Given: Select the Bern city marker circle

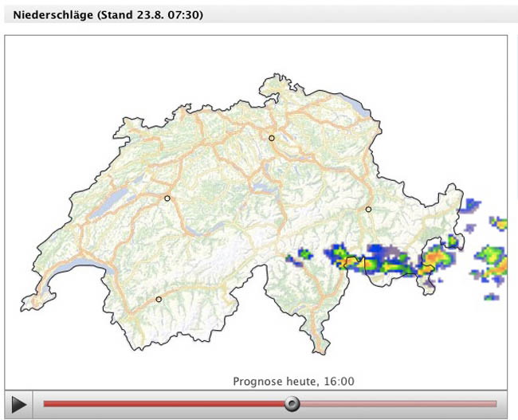Looking at the screenshot, I should 167,198.
